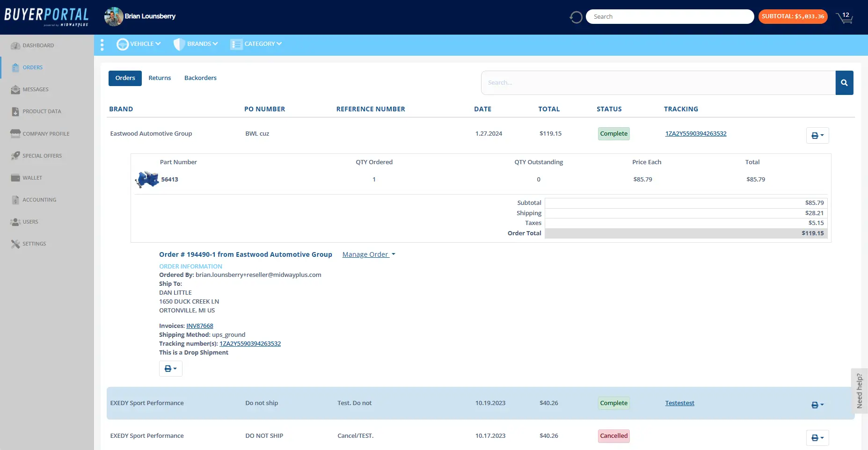This screenshot has height=450, width=868.
Task: Open invoice INV87668 link
Action: click(x=200, y=326)
